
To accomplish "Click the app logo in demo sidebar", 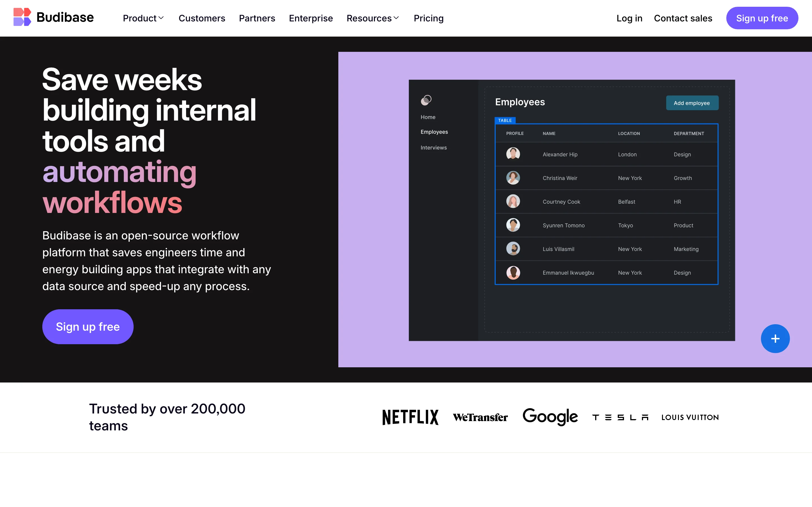I will (x=426, y=100).
